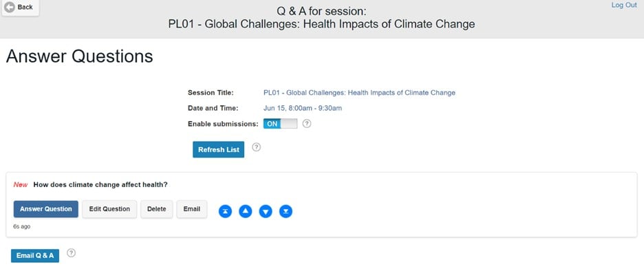Open the PL01 session title link
This screenshot has height=271, width=644.
tap(359, 93)
